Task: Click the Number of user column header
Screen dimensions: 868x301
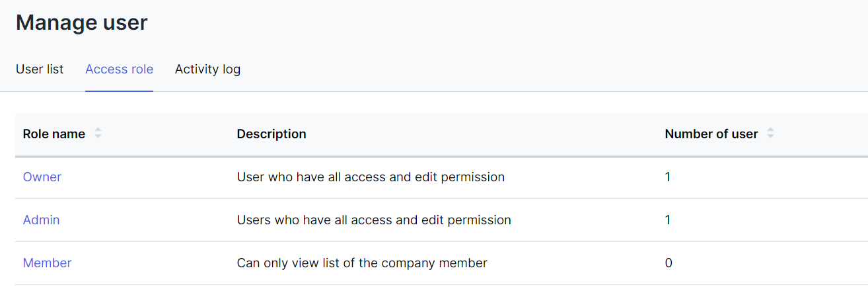Action: [x=711, y=134]
